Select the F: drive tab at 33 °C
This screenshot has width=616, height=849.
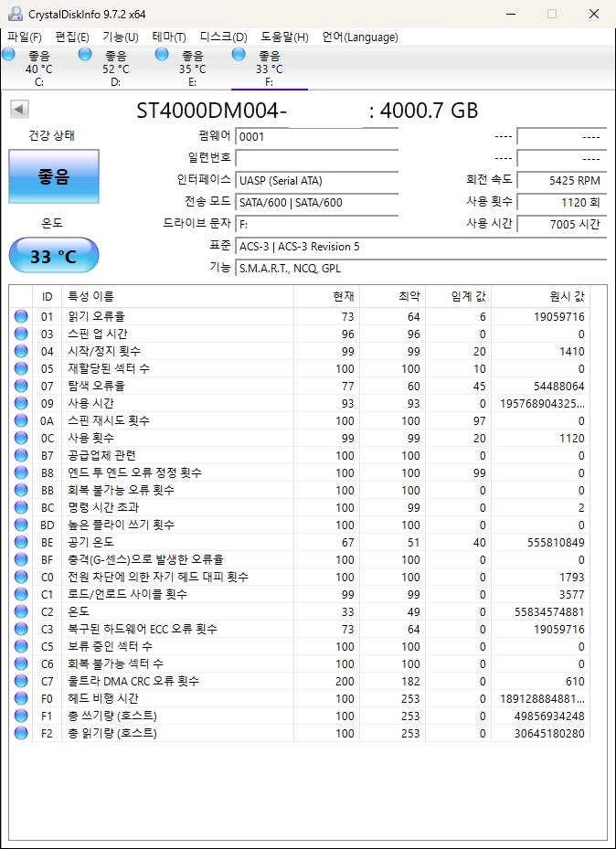(x=270, y=69)
